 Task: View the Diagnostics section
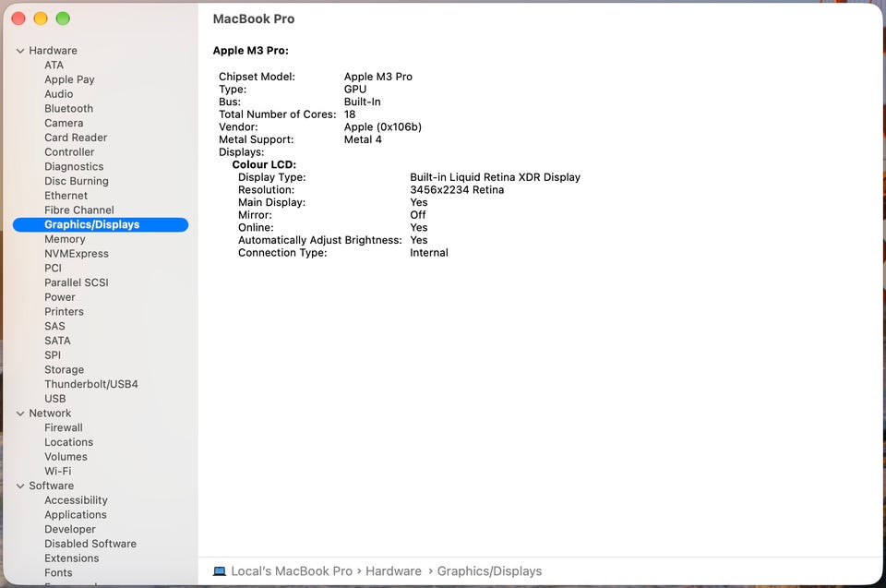(74, 167)
